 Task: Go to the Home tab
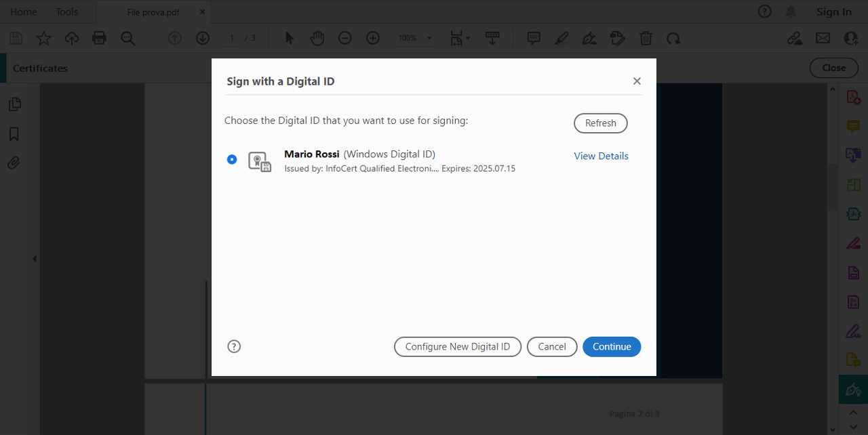(24, 12)
